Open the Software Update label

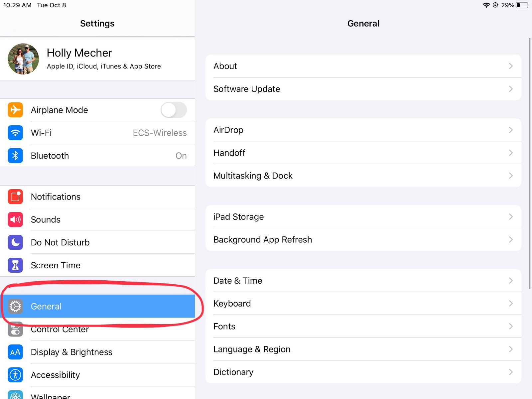247,89
